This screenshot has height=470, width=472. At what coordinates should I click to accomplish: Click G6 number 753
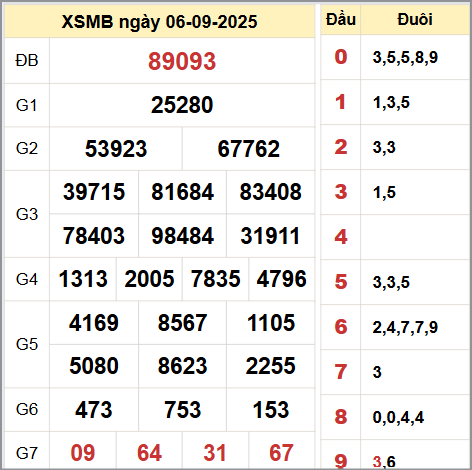182,410
